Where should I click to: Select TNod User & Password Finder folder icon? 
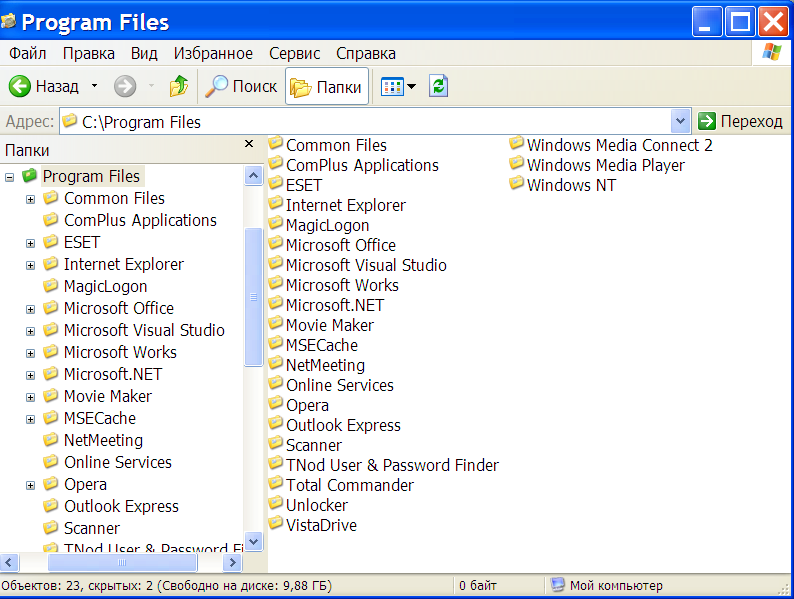275,463
